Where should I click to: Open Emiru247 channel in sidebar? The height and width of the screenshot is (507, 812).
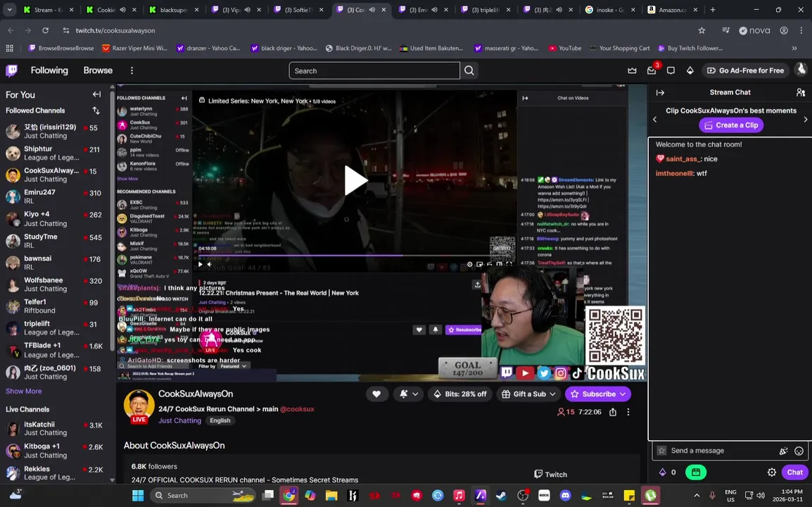(56, 196)
